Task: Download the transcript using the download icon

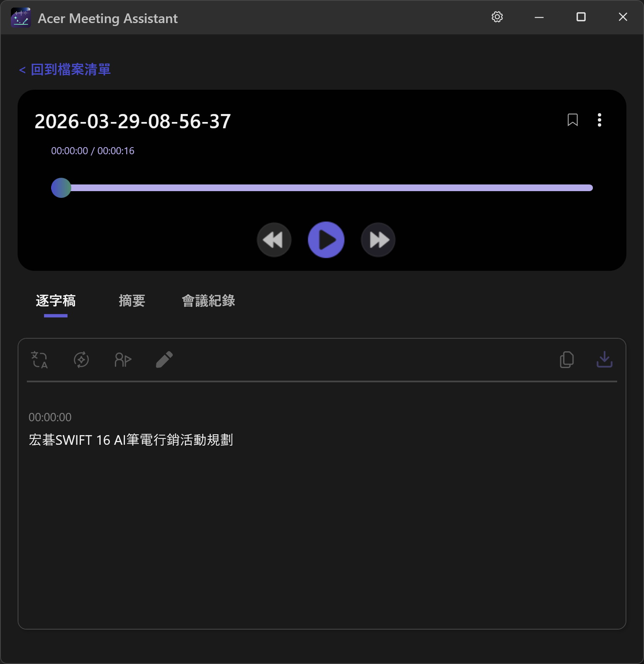Action: (x=604, y=360)
